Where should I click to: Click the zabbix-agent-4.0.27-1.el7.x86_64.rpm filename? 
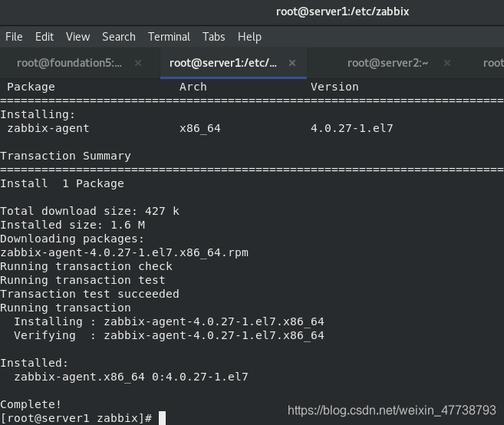coord(124,252)
